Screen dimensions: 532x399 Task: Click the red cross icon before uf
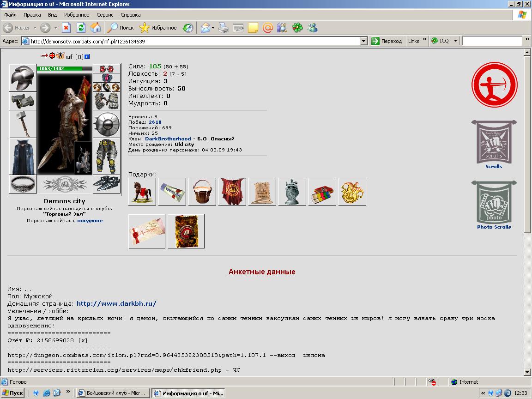52,55
